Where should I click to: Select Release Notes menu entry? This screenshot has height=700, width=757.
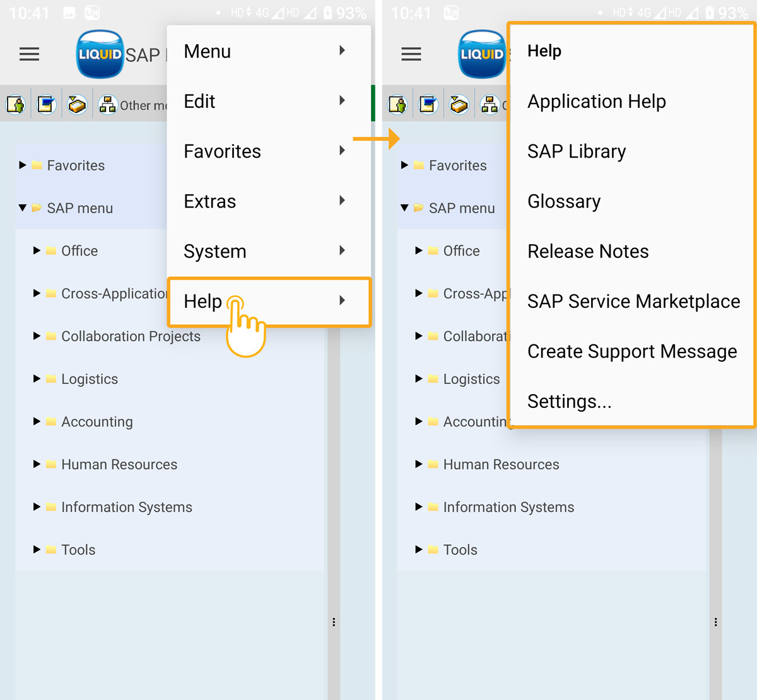(x=587, y=252)
